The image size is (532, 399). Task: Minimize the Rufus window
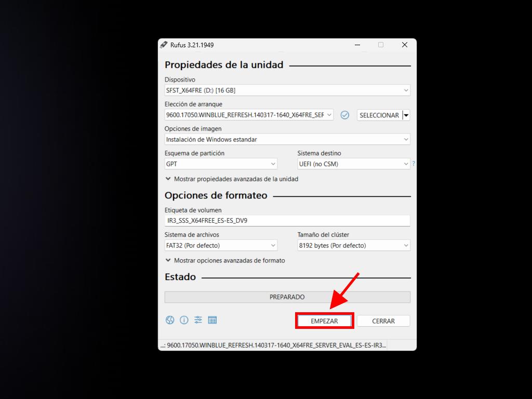[x=357, y=45]
